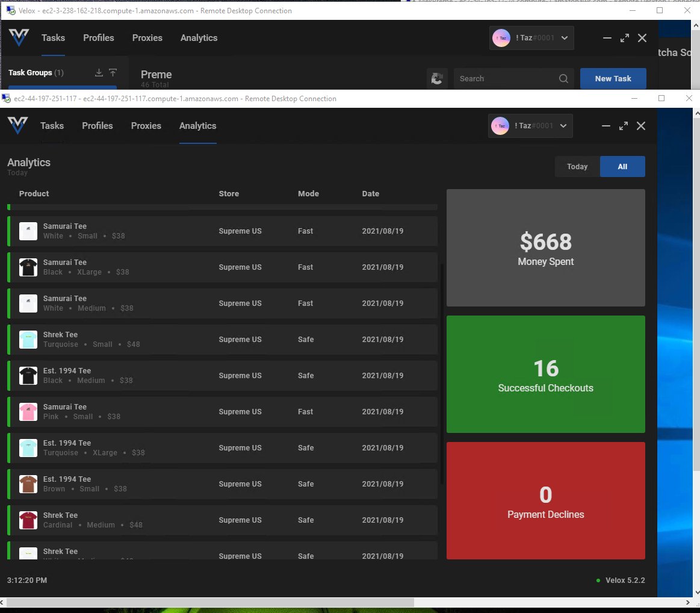Open Analytics tab in back Velox window
This screenshot has width=700, height=613.
199,38
